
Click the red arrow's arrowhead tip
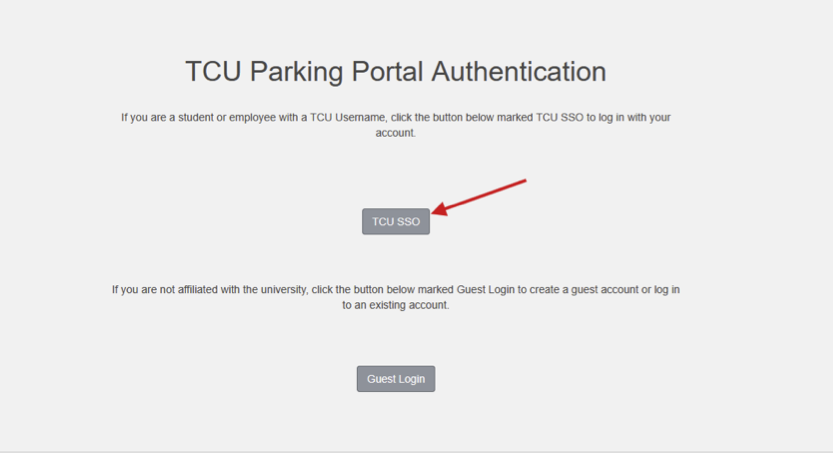436,213
